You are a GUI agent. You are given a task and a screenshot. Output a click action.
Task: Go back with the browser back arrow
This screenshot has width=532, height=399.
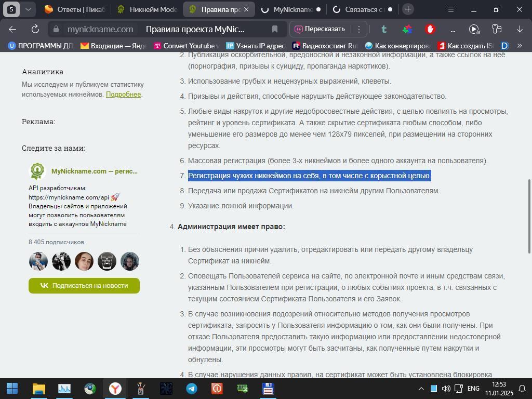tap(12, 29)
